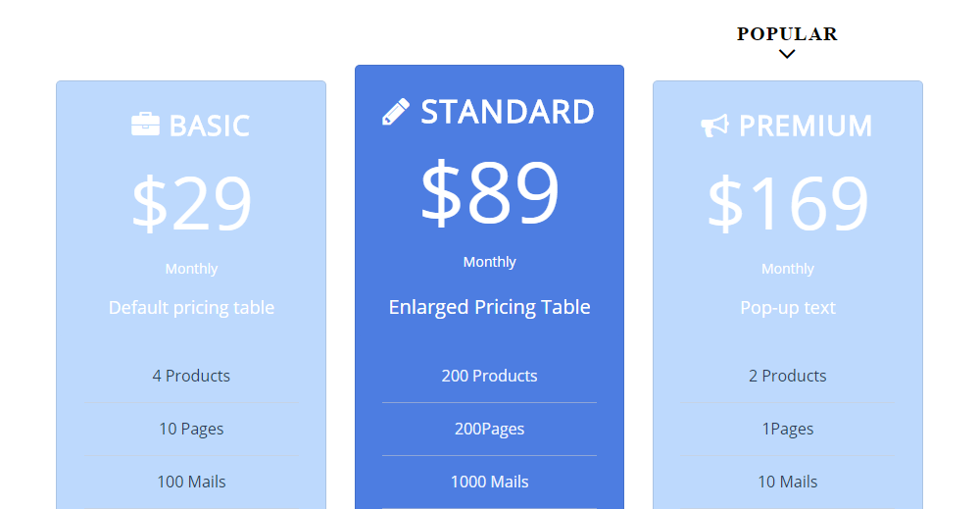Click the briefcase icon beside BASIC
This screenshot has height=509, width=980.
tap(145, 125)
